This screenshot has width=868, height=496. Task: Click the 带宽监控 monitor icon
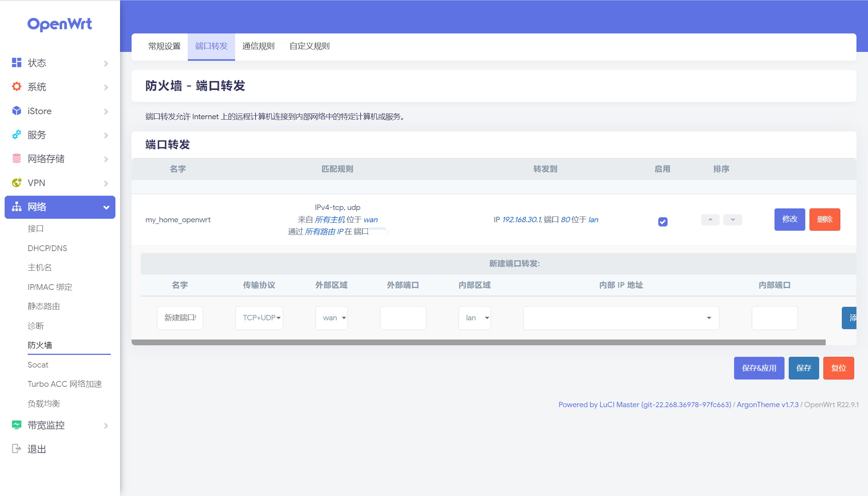(17, 425)
